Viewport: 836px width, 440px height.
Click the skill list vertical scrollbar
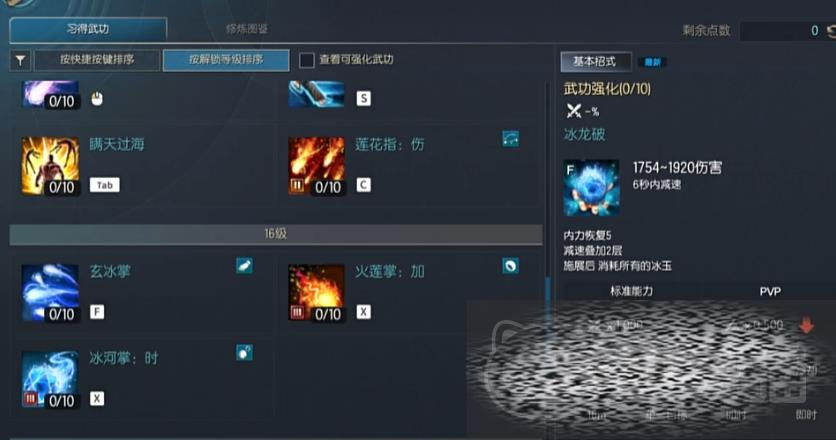point(548,256)
